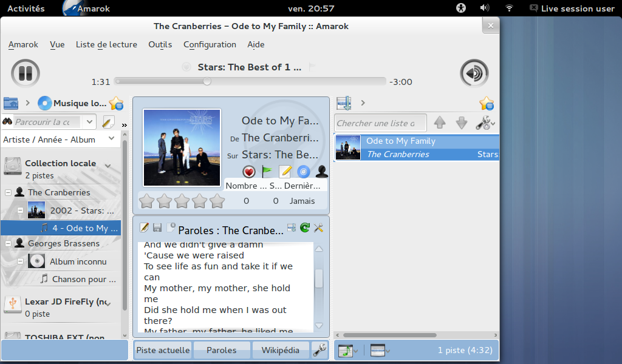This screenshot has width=622, height=364.
Task: Switch to the Piste actuelle applet tab
Action: click(163, 350)
